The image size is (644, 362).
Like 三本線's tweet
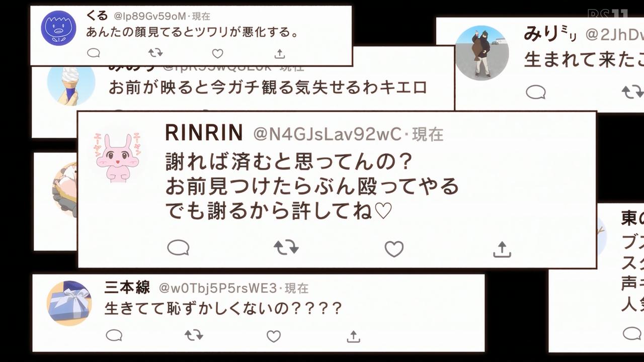[x=273, y=336]
